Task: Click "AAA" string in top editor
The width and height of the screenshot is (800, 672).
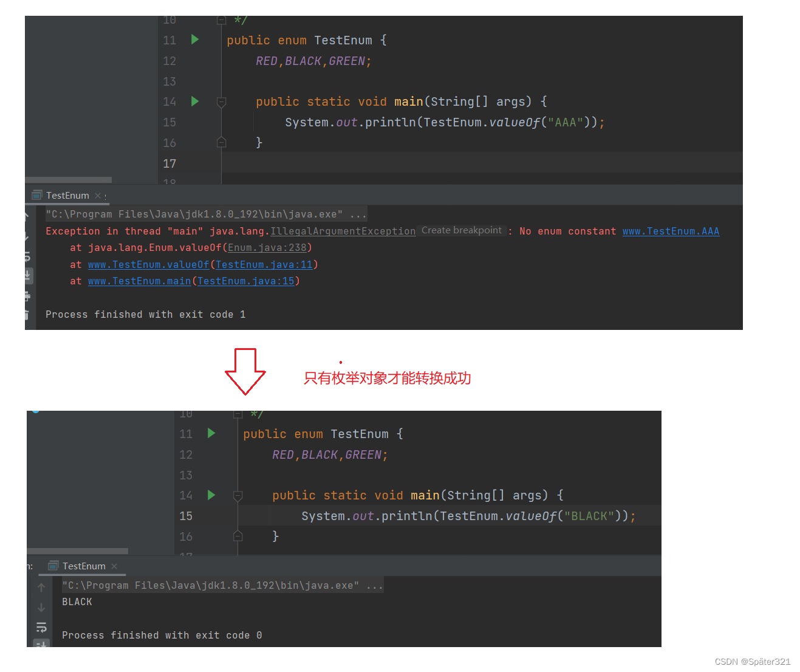Action: tap(566, 122)
